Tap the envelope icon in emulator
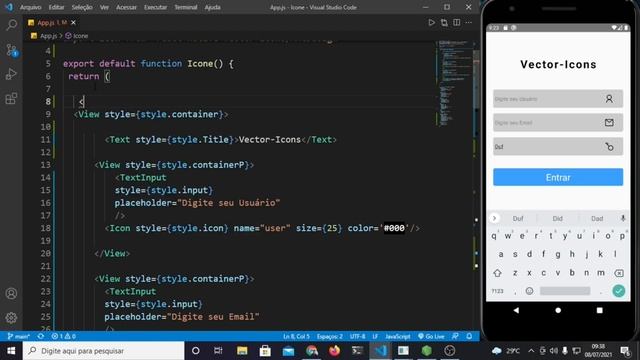The width and height of the screenshot is (640, 360). [609, 122]
